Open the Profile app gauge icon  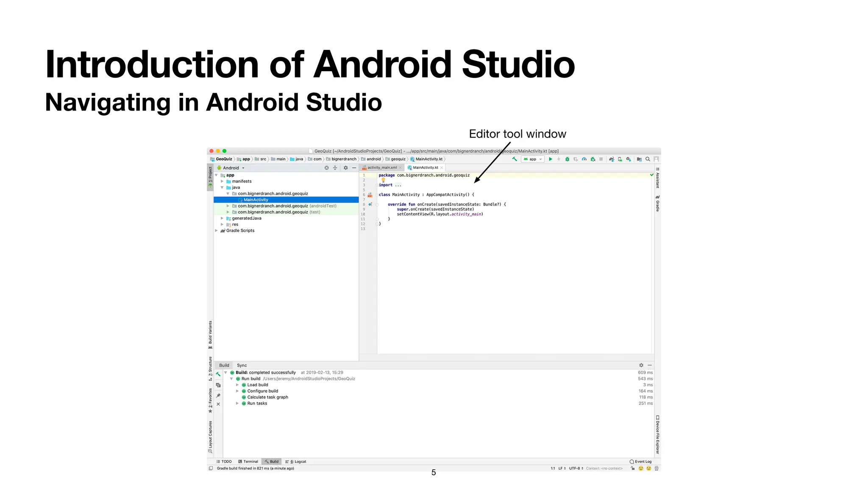point(584,159)
